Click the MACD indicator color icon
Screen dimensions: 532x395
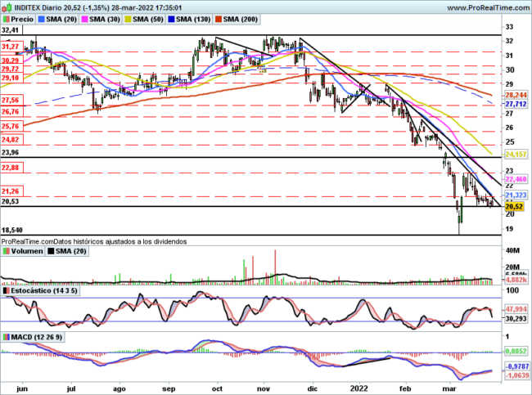(7, 338)
